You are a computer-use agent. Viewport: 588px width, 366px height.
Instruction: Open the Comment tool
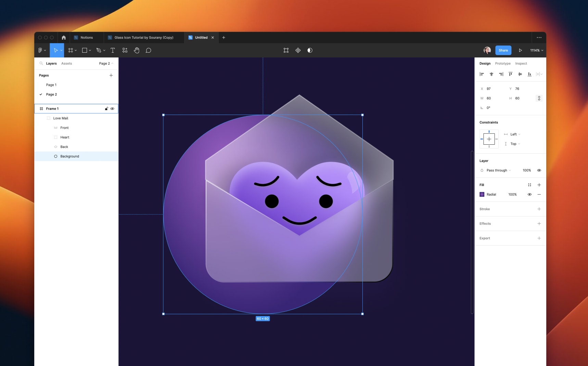pyautogui.click(x=149, y=50)
